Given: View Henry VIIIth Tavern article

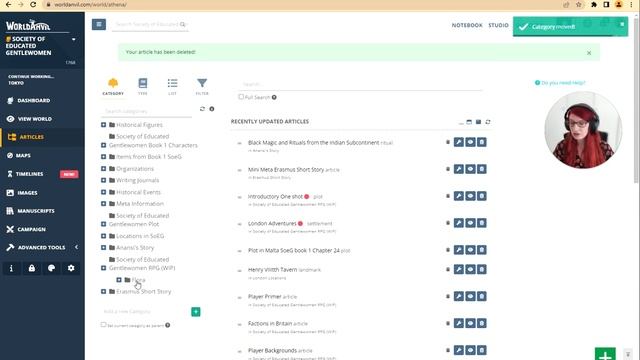Looking at the screenshot, I should click(x=470, y=270).
